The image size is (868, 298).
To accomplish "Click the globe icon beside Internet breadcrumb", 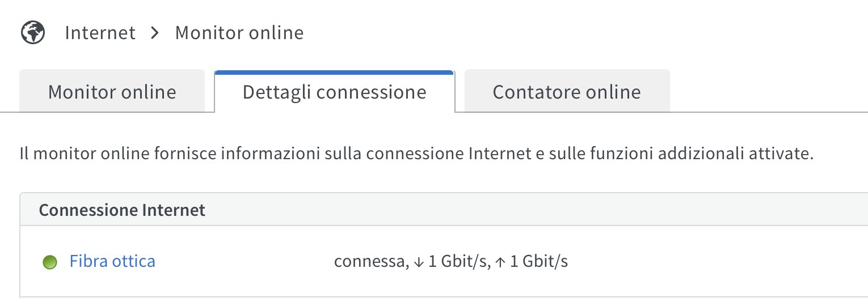I will pyautogui.click(x=33, y=33).
